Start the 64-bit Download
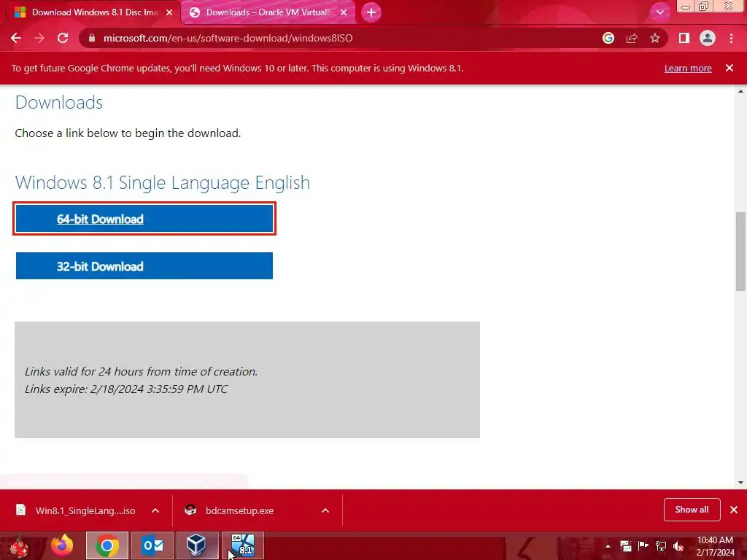 [144, 219]
